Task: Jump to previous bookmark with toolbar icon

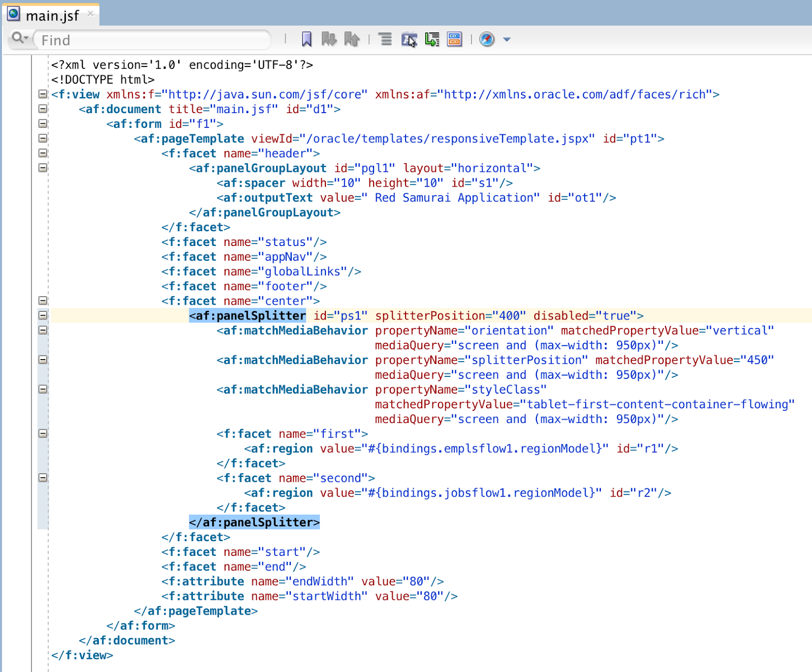Action: pos(353,39)
